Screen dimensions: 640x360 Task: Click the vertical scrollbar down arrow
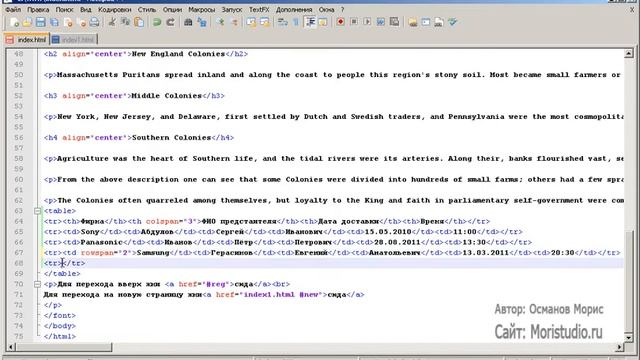click(628, 338)
